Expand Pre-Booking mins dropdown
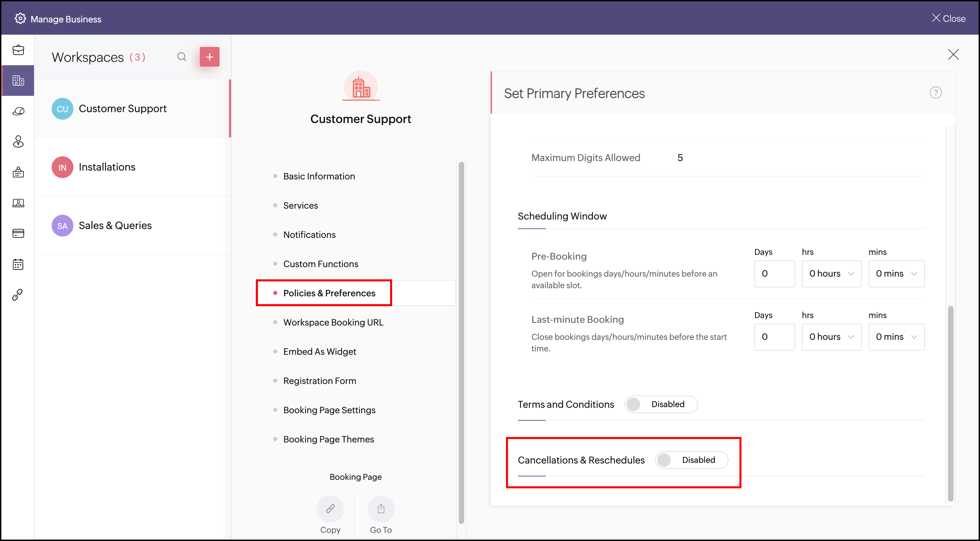980x541 pixels. click(x=896, y=274)
